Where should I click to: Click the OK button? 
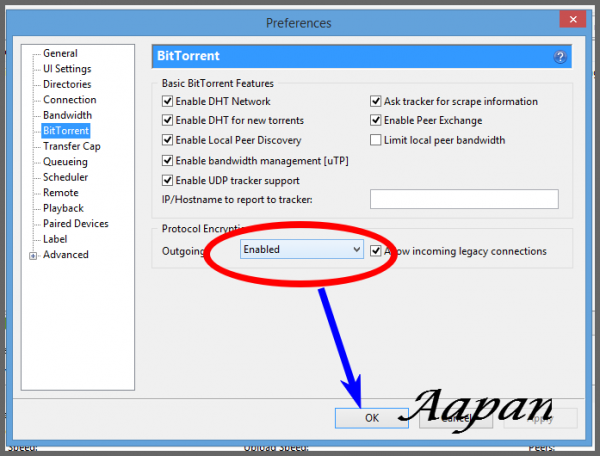pyautogui.click(x=372, y=418)
